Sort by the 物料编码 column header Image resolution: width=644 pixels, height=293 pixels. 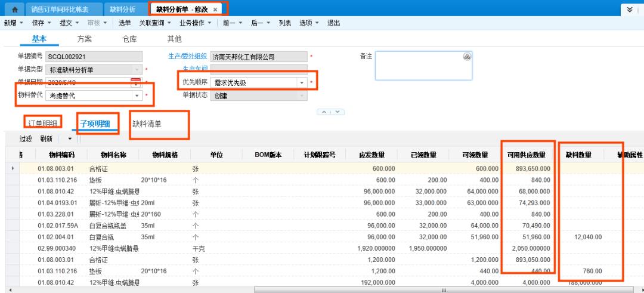coord(61,155)
